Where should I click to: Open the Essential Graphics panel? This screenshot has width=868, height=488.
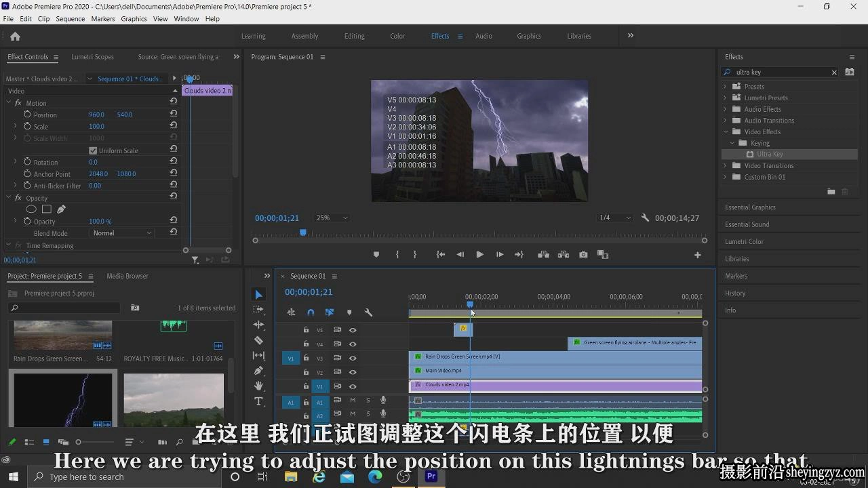(x=750, y=207)
